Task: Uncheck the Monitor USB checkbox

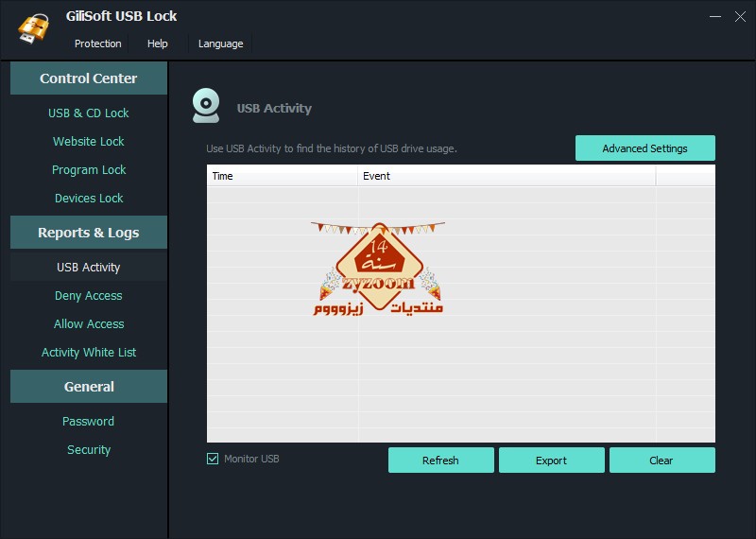Action: click(213, 459)
